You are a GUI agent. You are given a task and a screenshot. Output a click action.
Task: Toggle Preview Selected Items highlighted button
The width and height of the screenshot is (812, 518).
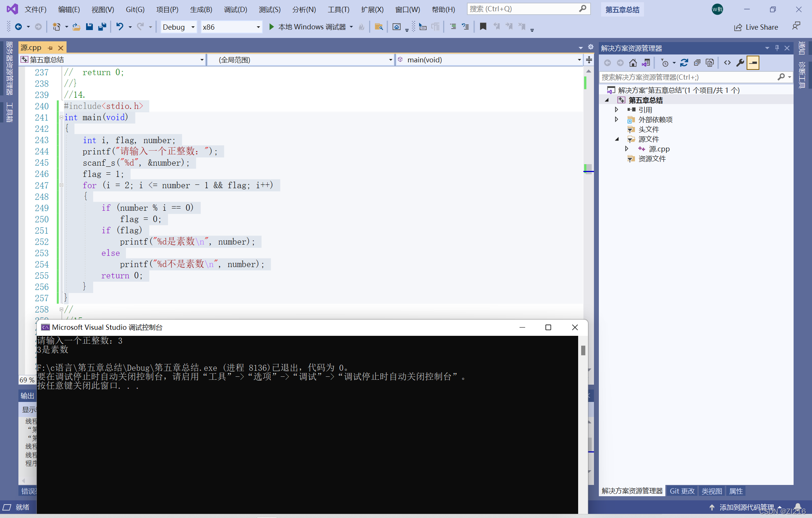coord(753,63)
